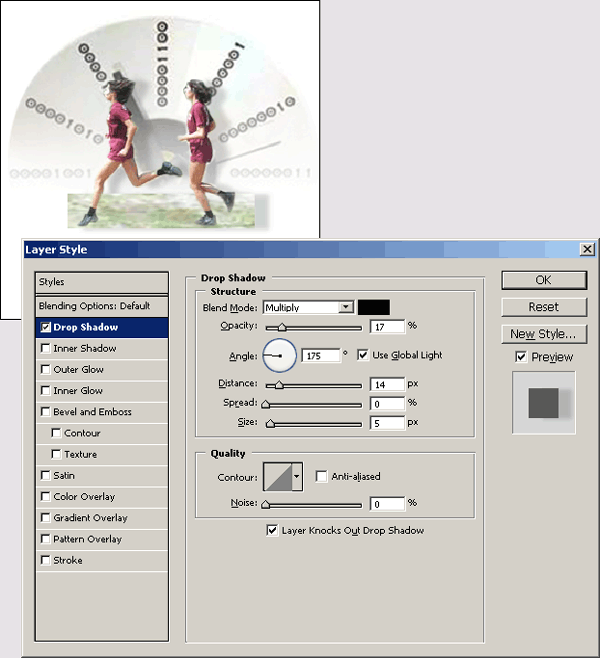Click the Distance value input field
This screenshot has width=600, height=658.
pos(387,384)
